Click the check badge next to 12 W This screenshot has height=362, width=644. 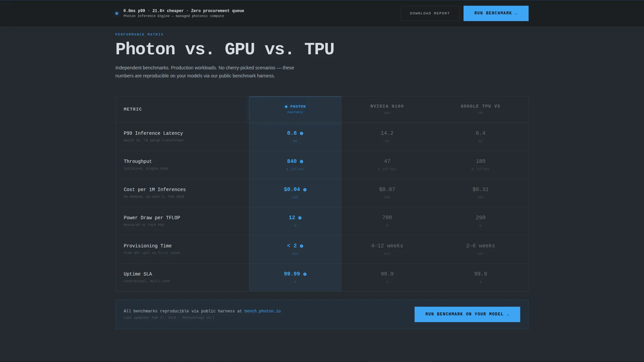coord(300,218)
